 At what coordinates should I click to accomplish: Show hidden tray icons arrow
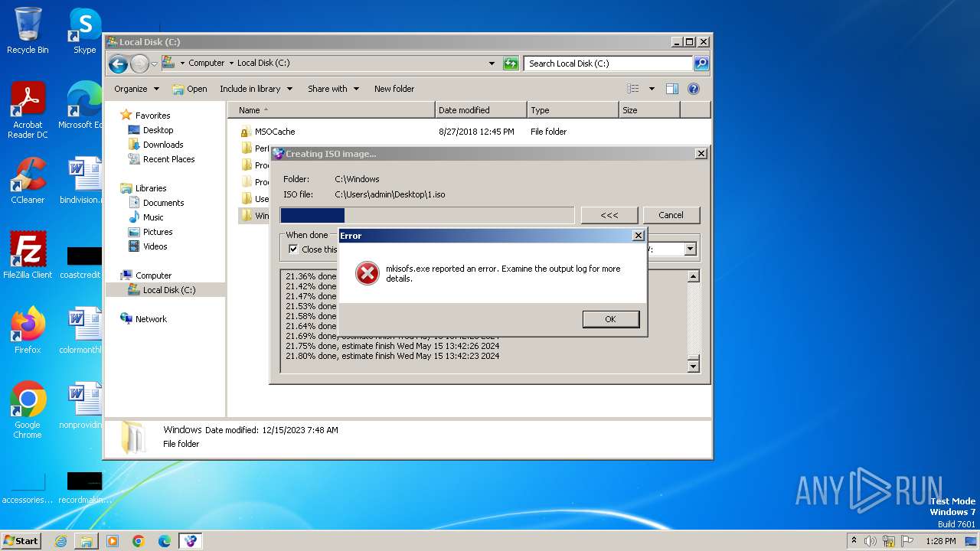pos(854,541)
